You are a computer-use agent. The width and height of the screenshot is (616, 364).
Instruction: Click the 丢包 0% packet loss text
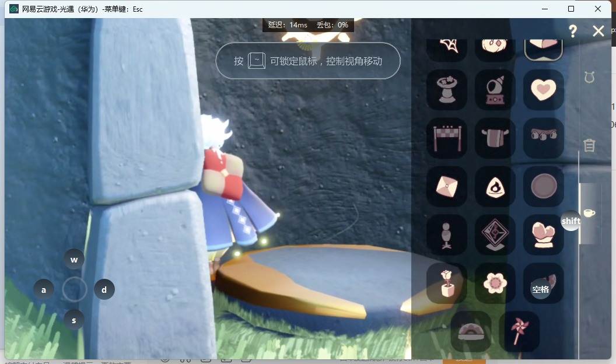coord(332,24)
